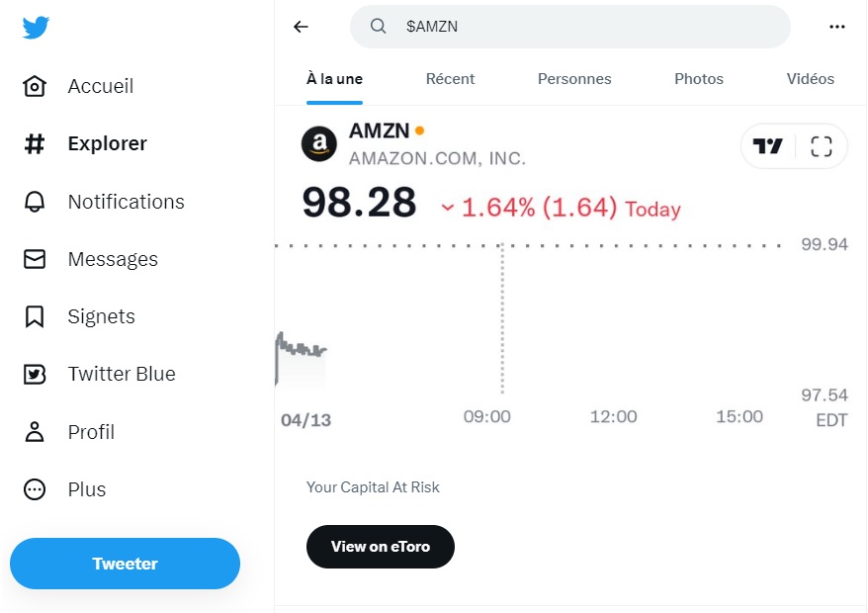868x613 pixels.
Task: Switch to the Récent tab
Action: [x=450, y=79]
